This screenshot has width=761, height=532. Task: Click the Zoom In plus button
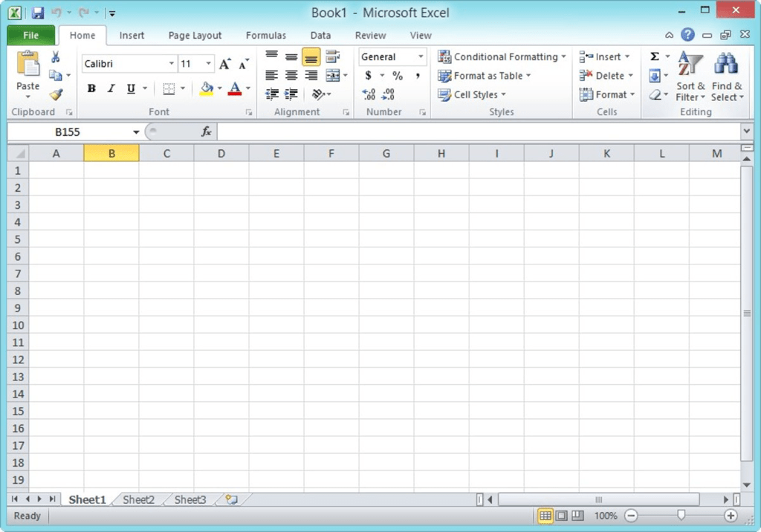[731, 516]
